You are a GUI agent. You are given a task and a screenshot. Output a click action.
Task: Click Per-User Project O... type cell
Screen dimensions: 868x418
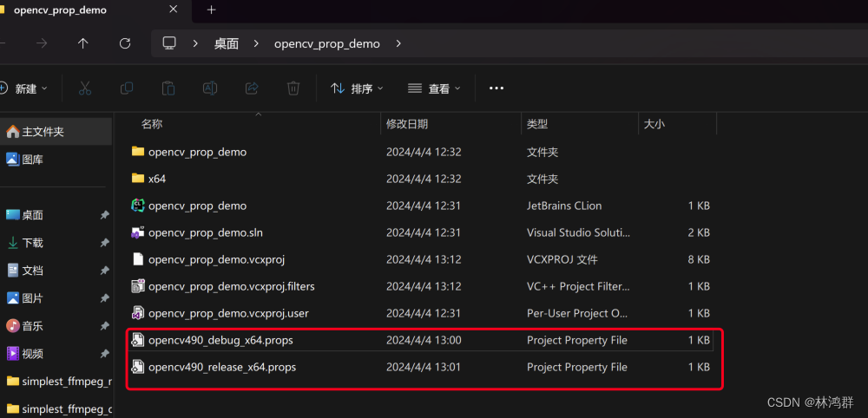pos(577,314)
